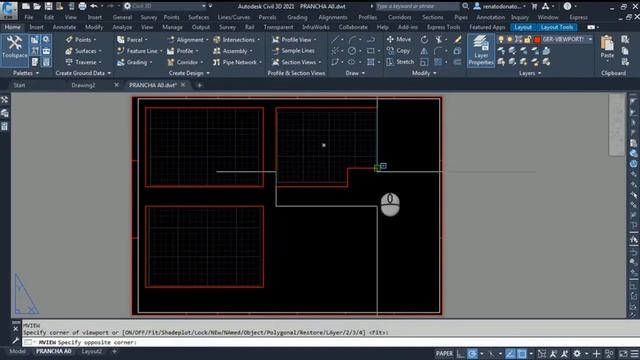Select the Stretch tool
640x360 pixels.
click(x=400, y=62)
